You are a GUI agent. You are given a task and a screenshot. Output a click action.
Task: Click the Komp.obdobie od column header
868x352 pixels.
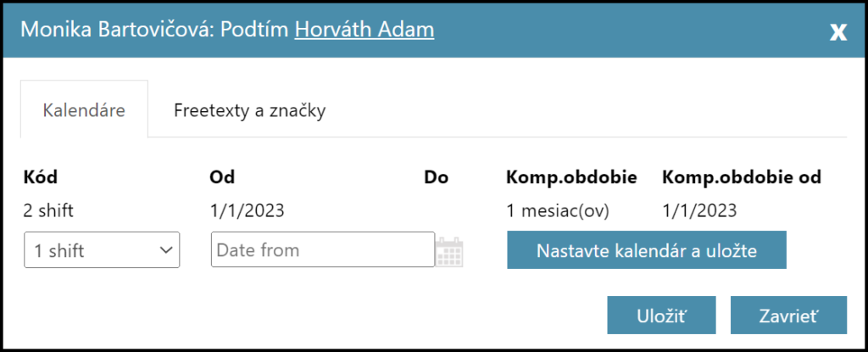pyautogui.click(x=741, y=178)
